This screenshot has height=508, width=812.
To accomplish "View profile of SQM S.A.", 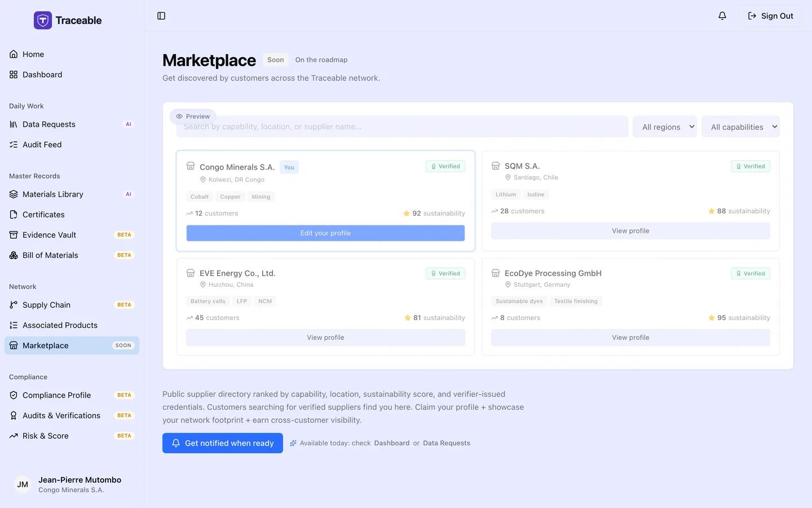I will (630, 231).
